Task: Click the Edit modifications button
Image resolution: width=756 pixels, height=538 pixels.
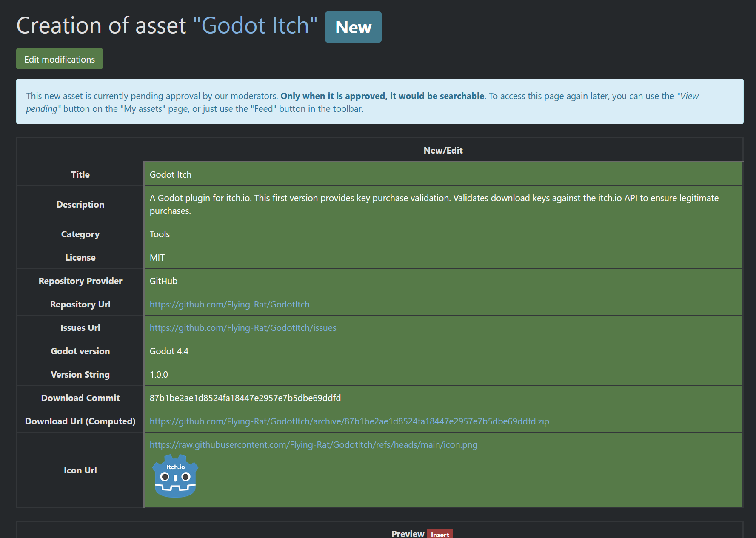Action: (x=59, y=59)
